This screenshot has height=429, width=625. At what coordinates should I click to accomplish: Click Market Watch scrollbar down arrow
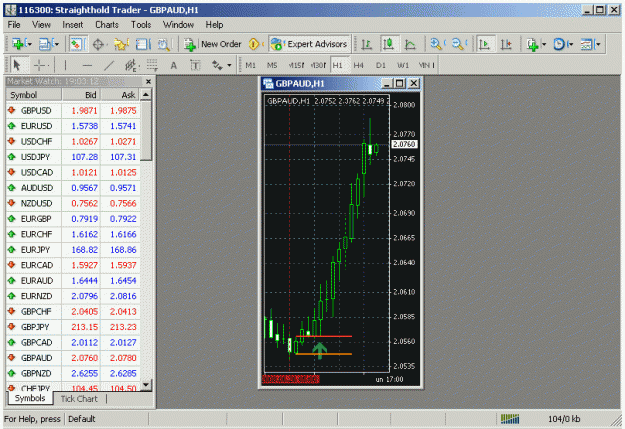(146, 385)
